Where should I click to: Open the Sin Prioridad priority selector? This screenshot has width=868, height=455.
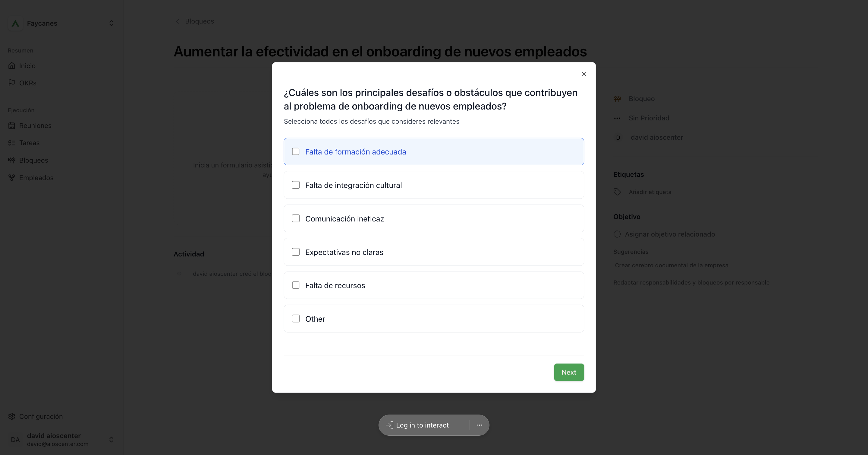(641, 118)
